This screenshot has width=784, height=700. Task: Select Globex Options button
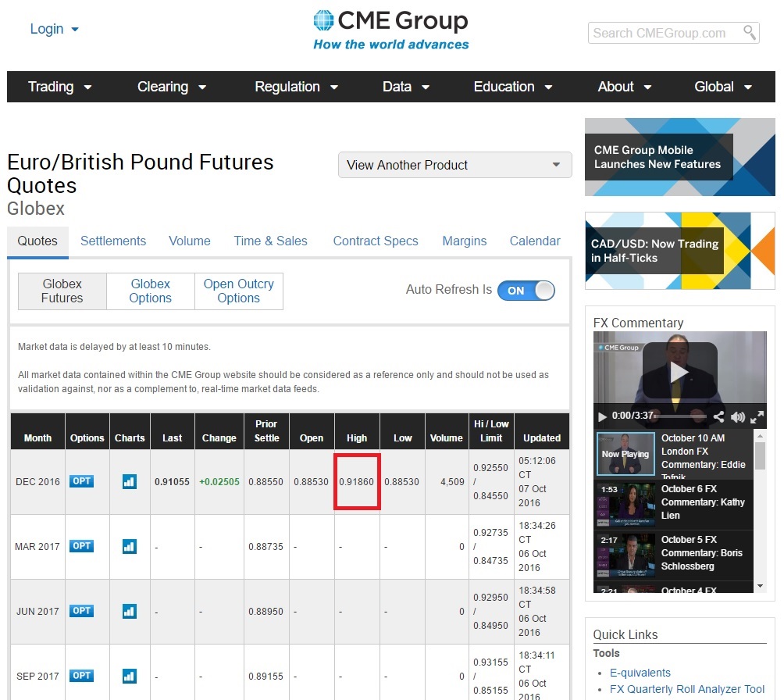tap(151, 291)
